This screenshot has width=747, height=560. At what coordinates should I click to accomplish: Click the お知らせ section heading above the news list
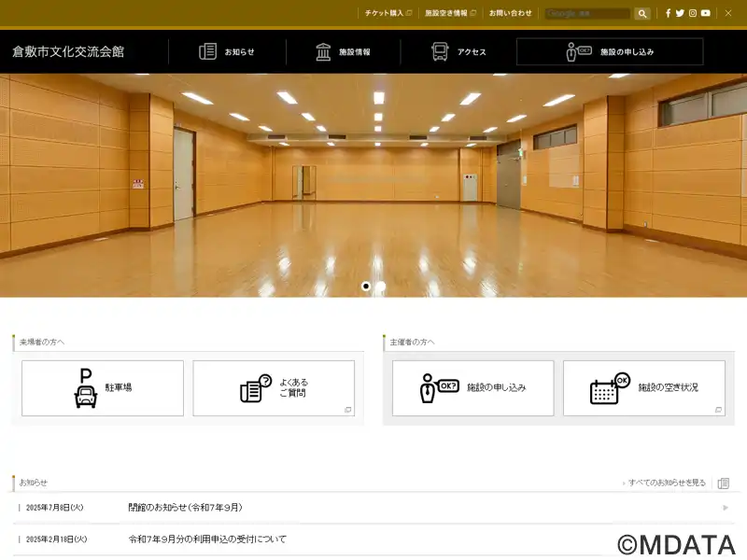pyautogui.click(x=34, y=483)
